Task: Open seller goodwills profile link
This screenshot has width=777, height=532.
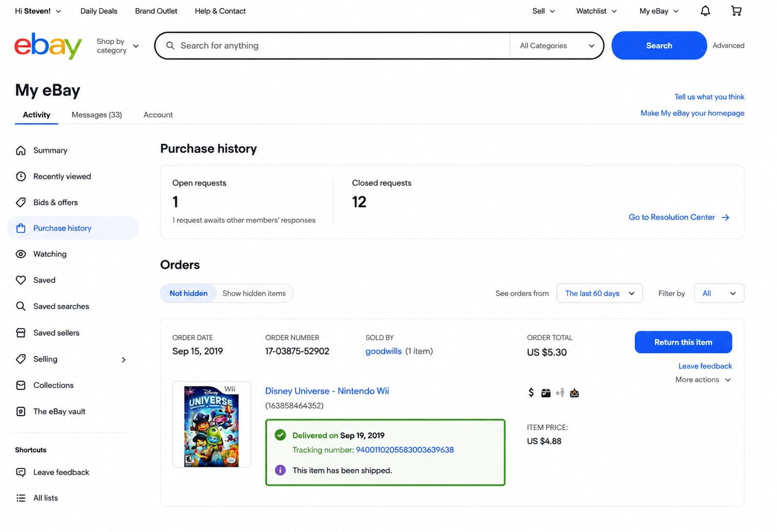Action: point(384,351)
